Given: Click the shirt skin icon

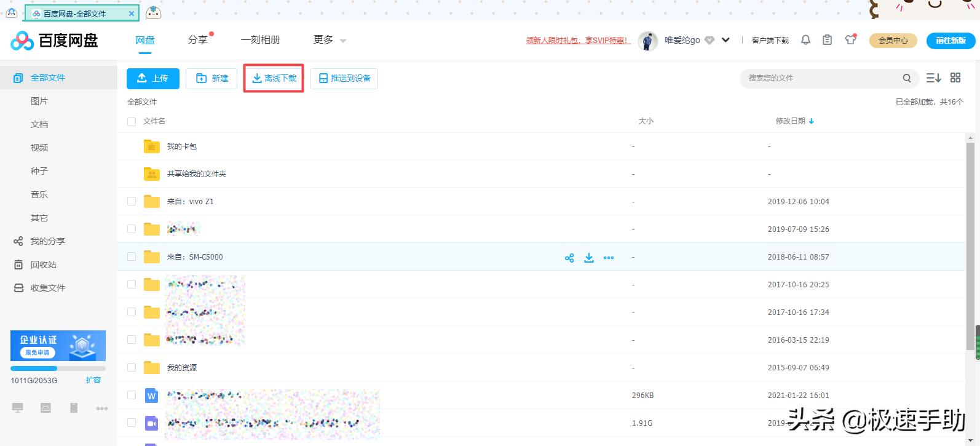Looking at the screenshot, I should 850,39.
